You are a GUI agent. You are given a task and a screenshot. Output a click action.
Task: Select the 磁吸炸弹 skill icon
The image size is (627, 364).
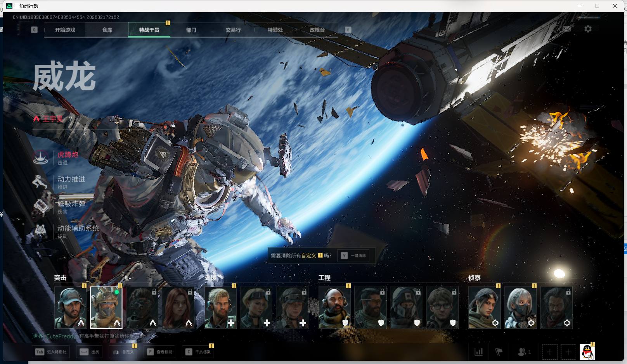click(40, 207)
